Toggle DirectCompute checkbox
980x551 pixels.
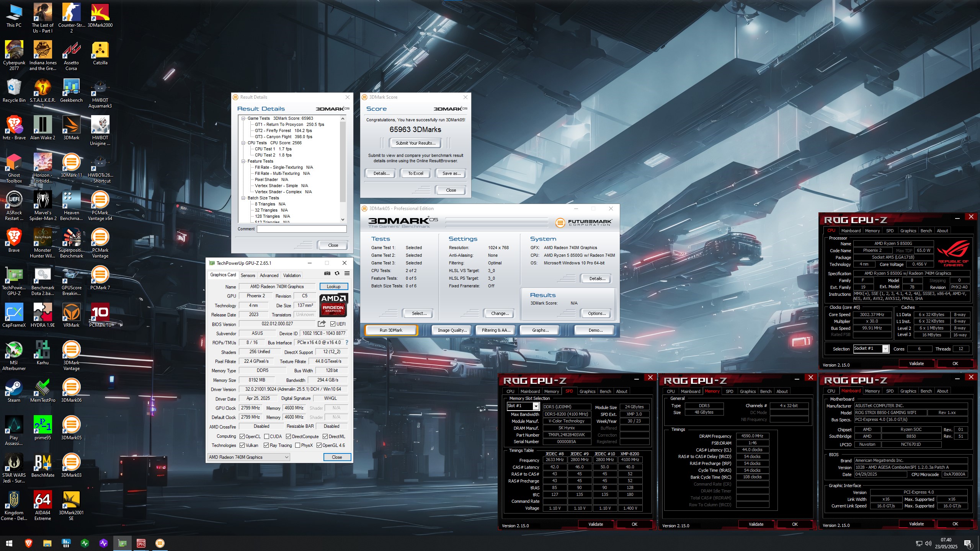tap(288, 437)
